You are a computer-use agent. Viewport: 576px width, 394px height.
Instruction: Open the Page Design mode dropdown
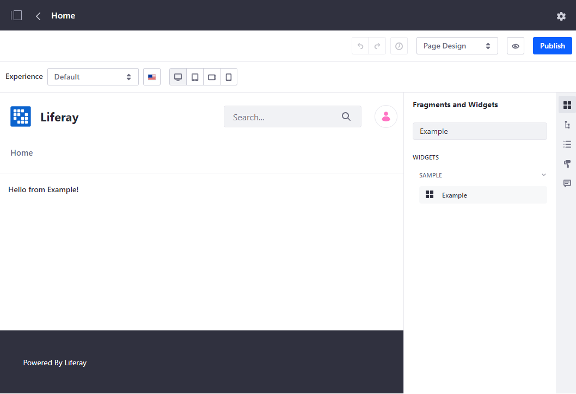tap(457, 46)
